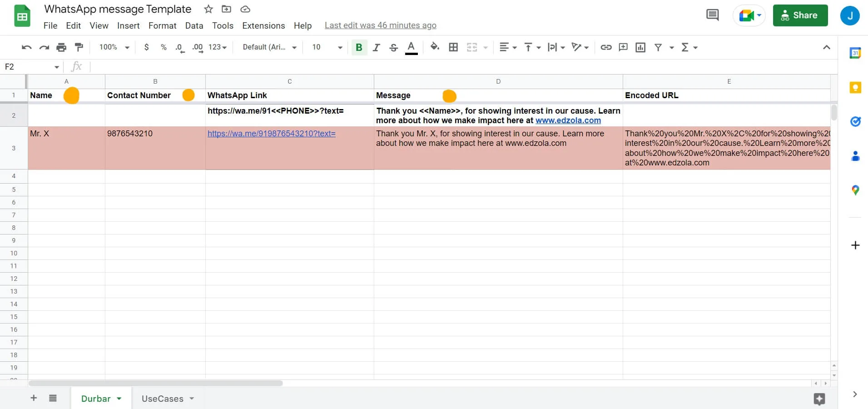
Task: Toggle Bold formatting
Action: 359,47
